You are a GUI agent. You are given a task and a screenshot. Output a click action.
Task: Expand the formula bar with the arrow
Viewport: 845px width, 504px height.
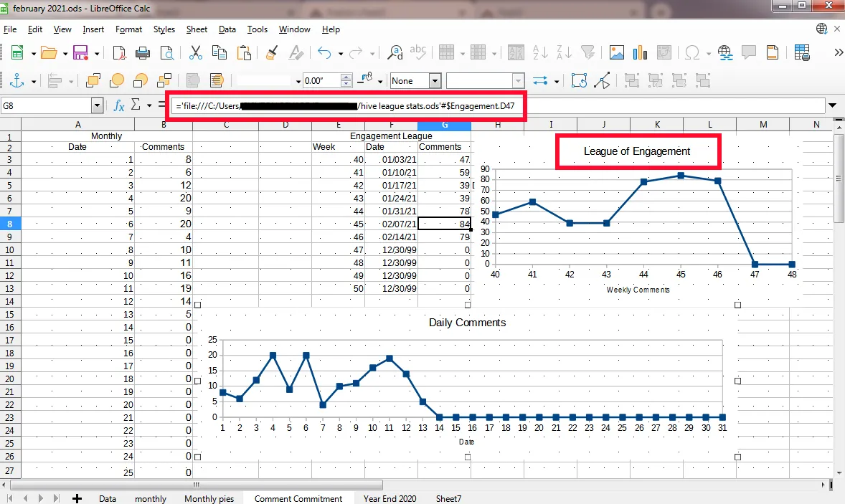click(x=833, y=105)
